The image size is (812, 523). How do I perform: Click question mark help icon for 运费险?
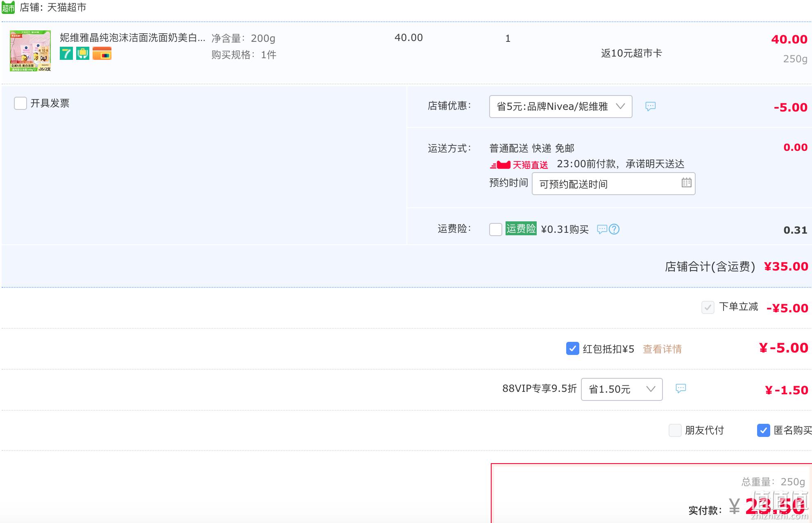click(614, 230)
